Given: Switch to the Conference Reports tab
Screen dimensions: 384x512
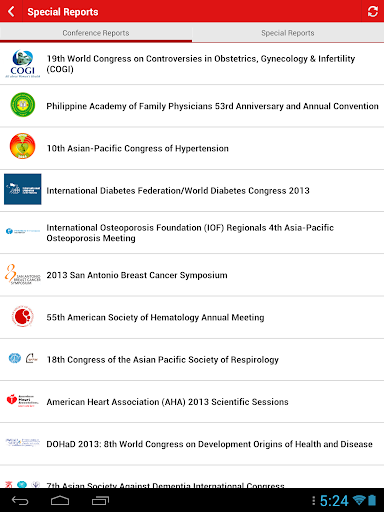Looking at the screenshot, I should 96,33.
